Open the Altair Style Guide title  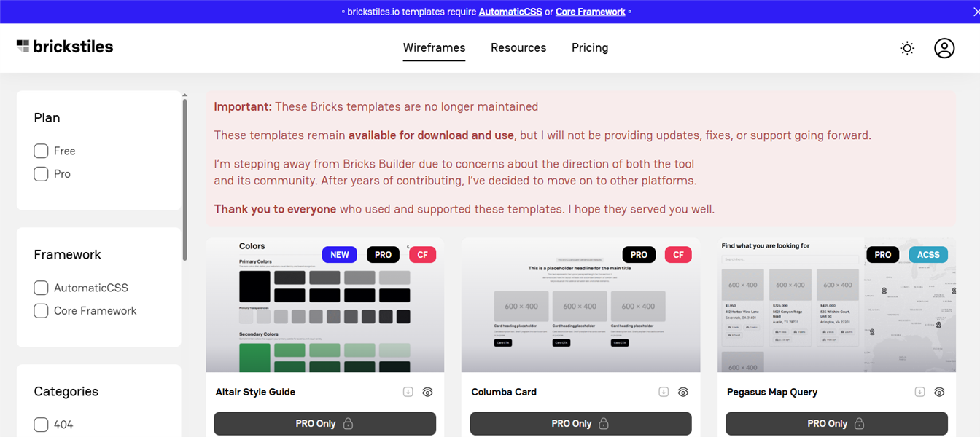[x=255, y=392]
